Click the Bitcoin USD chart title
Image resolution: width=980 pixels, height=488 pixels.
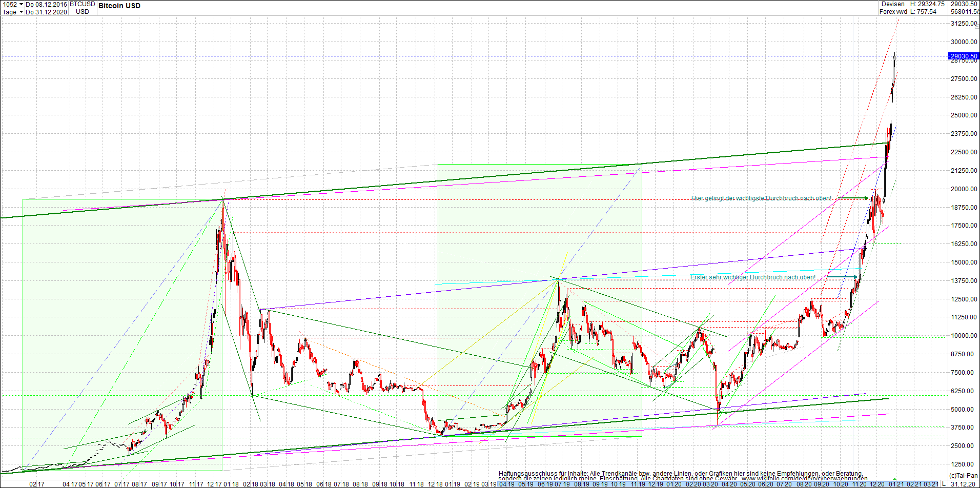119,6
